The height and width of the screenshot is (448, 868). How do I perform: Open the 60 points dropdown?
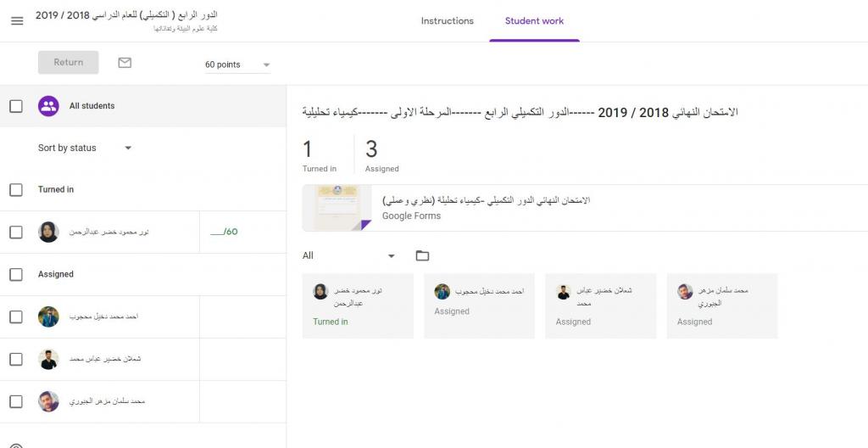click(237, 64)
